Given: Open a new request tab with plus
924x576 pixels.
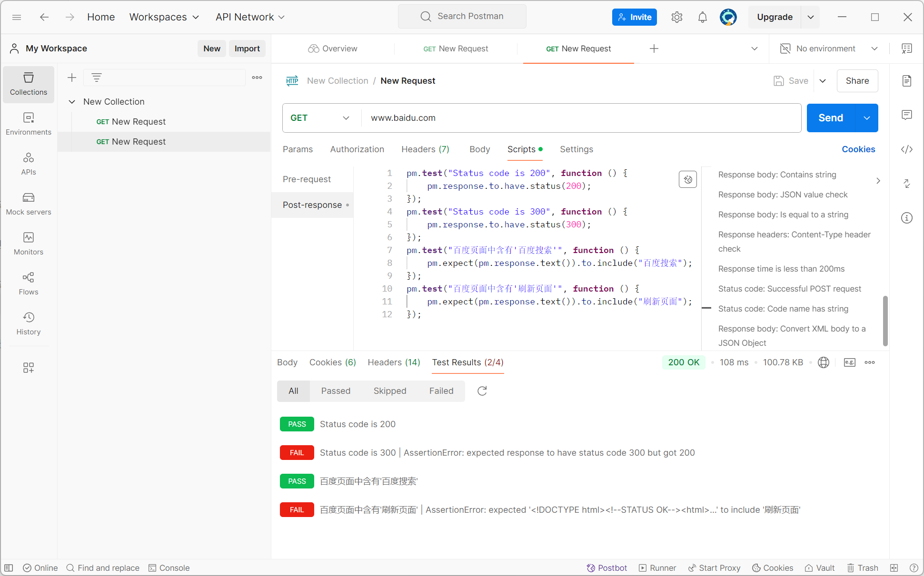Looking at the screenshot, I should point(654,49).
